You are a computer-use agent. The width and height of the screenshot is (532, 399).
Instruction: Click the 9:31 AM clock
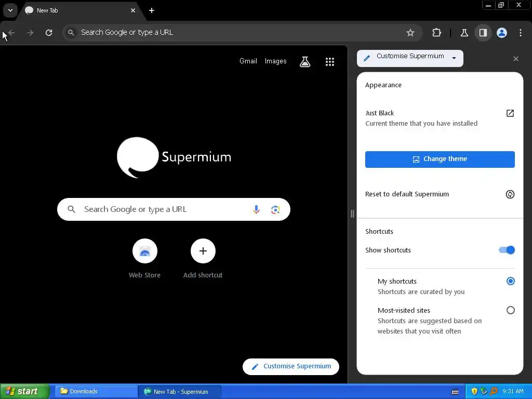(x=513, y=391)
